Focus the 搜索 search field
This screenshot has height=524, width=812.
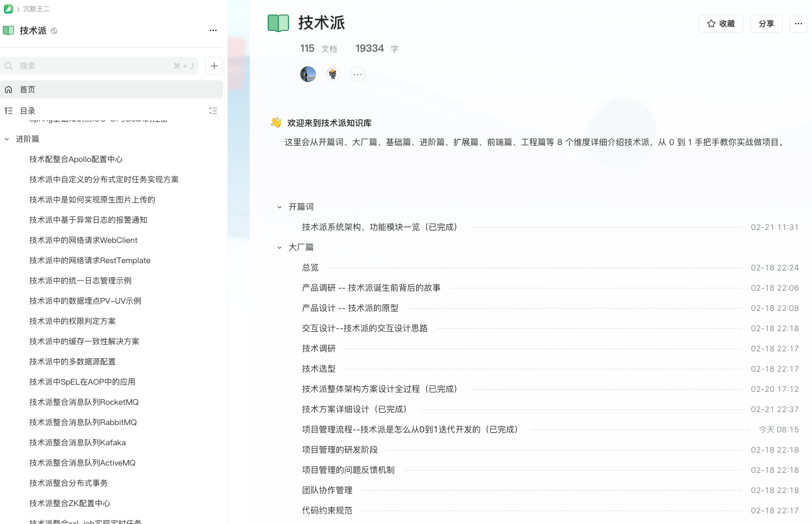point(99,66)
